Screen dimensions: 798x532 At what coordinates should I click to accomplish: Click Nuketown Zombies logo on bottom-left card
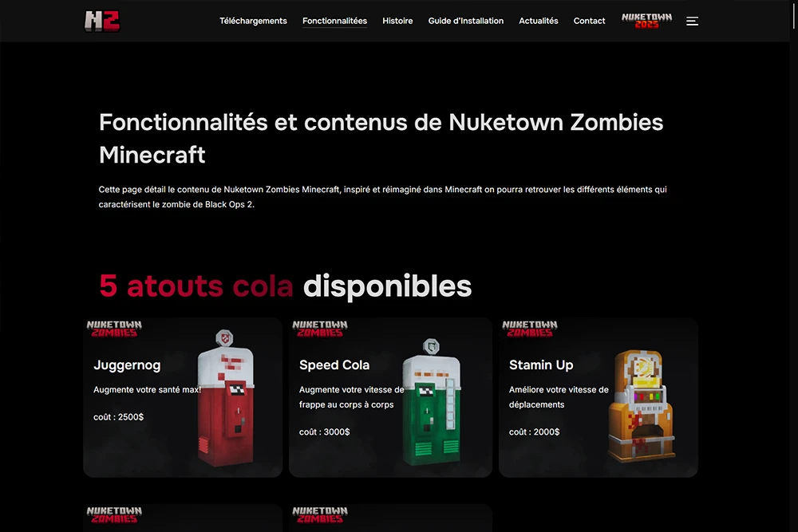point(114,514)
